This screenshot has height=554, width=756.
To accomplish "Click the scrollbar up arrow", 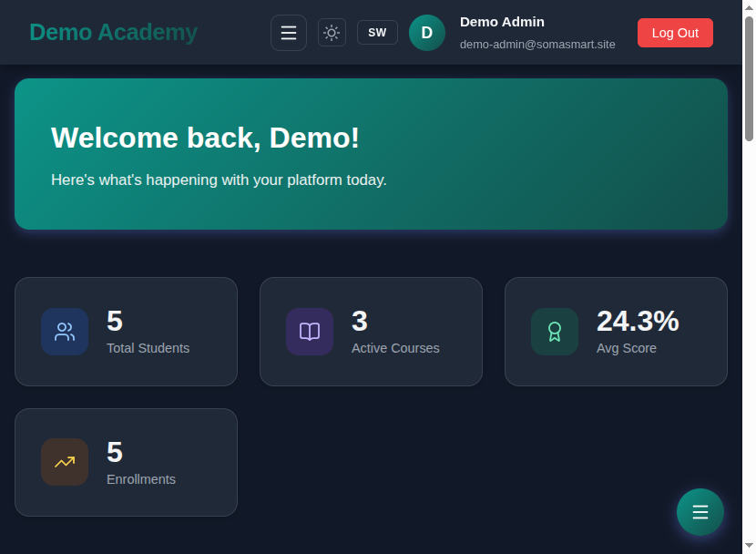I will pos(749,7).
